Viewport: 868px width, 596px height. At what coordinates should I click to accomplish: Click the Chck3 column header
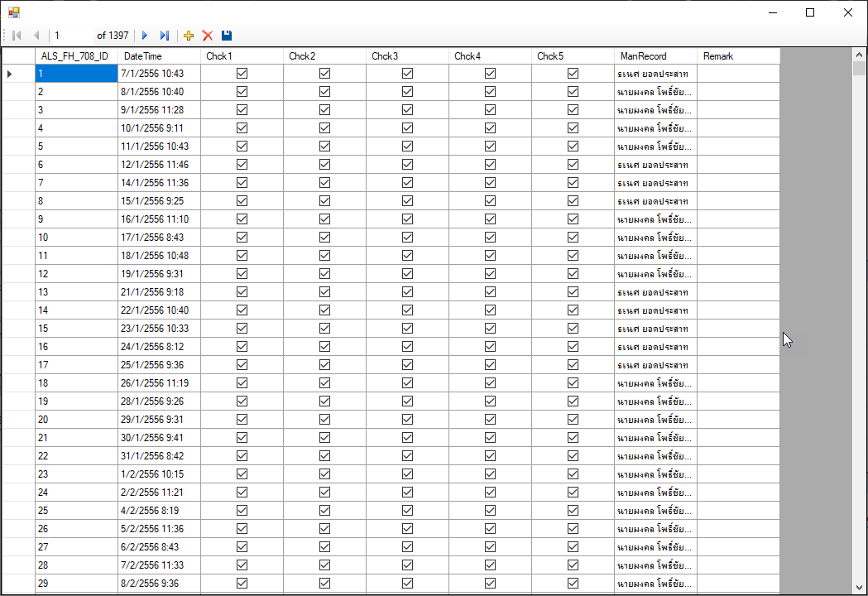coord(407,56)
